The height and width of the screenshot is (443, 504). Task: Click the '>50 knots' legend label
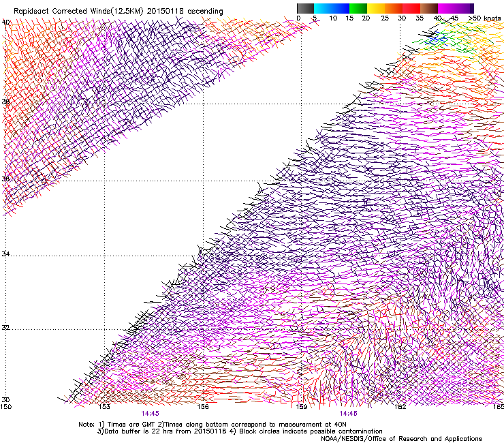point(484,18)
